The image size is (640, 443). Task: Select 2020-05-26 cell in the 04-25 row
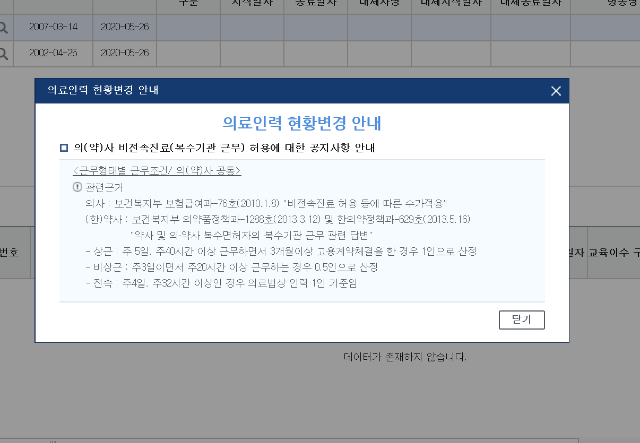tap(124, 53)
